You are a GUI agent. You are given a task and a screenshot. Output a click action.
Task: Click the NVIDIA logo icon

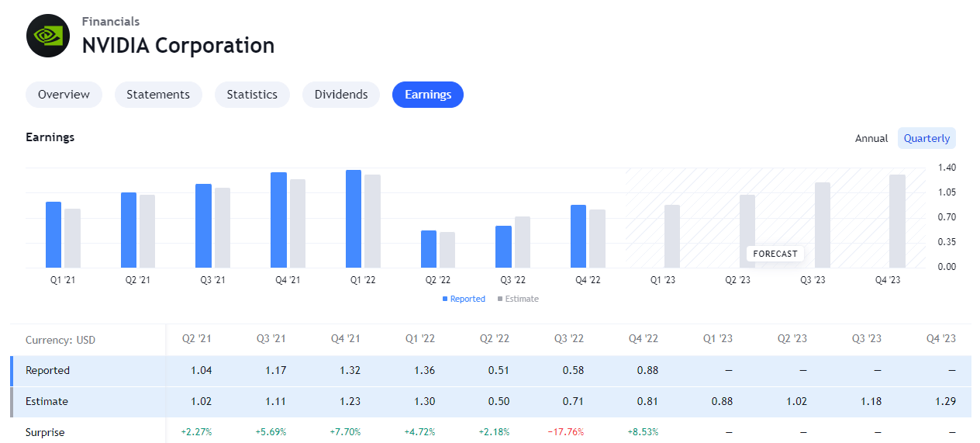48,36
